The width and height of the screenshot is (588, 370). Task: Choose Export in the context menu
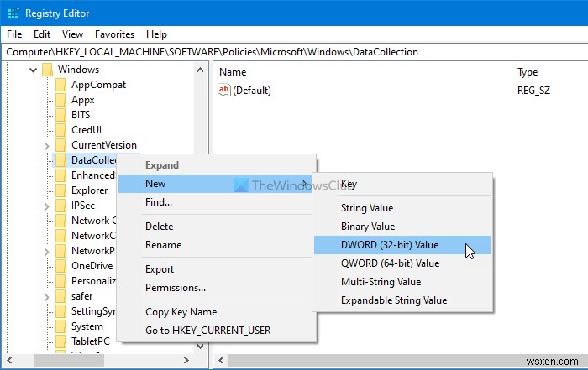[217, 269]
